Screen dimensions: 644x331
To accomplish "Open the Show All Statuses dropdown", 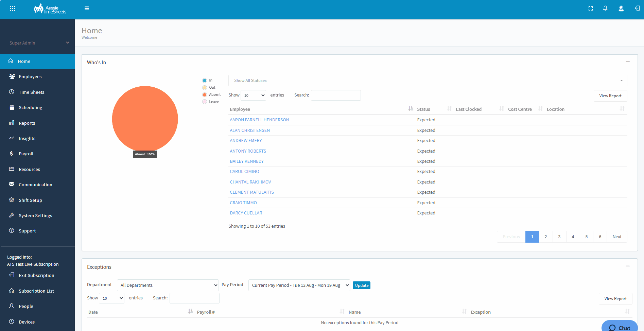I will (428, 81).
